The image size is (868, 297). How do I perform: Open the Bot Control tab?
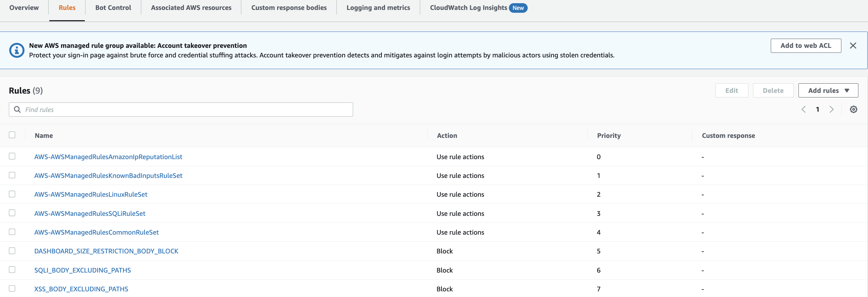coord(113,8)
